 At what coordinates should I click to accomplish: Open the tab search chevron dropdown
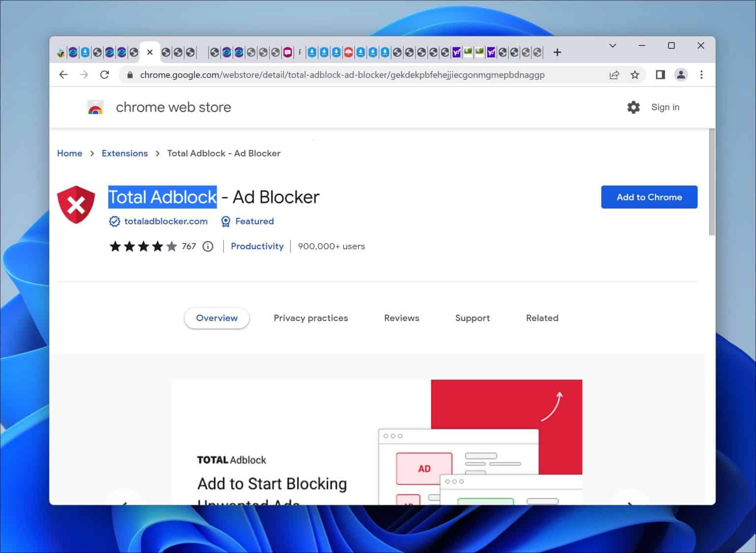click(x=612, y=45)
